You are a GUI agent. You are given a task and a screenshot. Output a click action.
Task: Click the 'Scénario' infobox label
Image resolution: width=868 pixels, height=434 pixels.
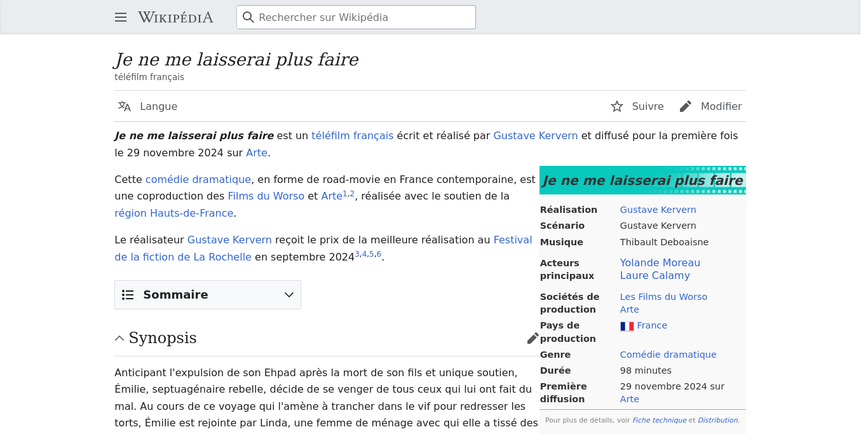click(x=562, y=226)
